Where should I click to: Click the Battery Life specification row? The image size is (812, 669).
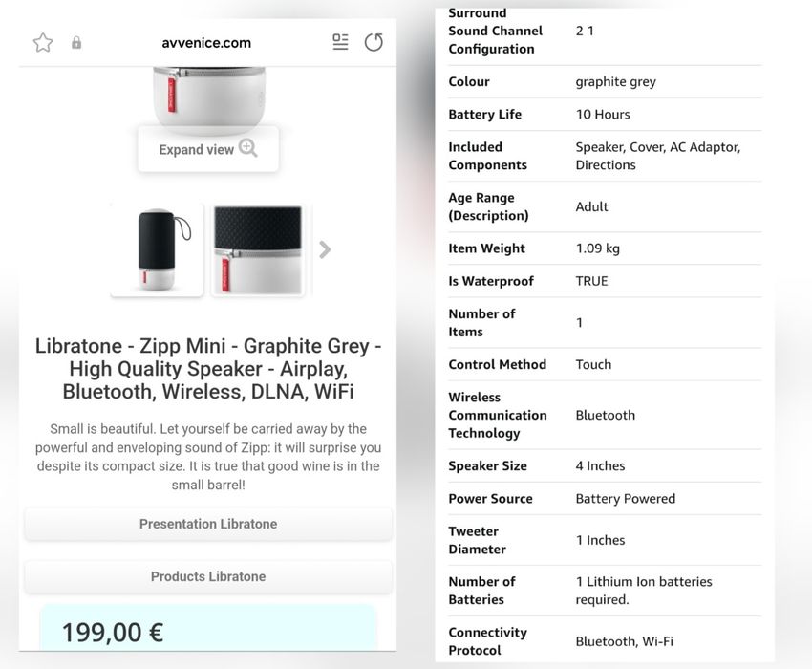click(x=604, y=115)
